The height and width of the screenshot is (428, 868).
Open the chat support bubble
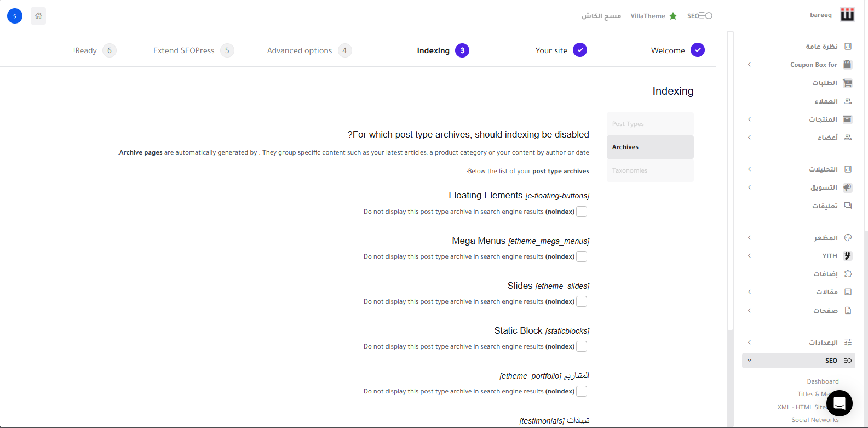click(839, 404)
